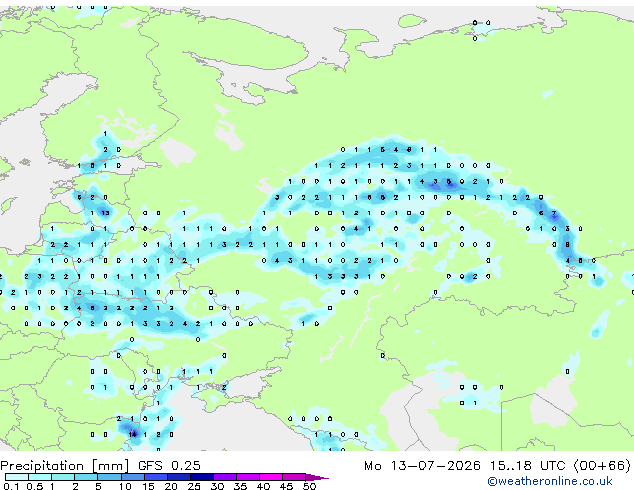The height and width of the screenshot is (490, 634).
Task: Click the '14' precipitation value on the map
Action: coord(133,435)
